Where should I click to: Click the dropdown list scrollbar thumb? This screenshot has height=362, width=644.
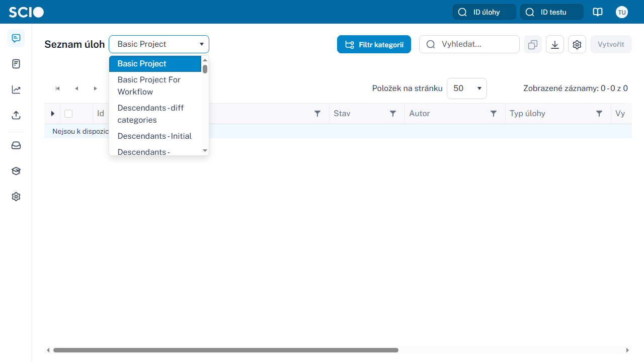(205, 69)
